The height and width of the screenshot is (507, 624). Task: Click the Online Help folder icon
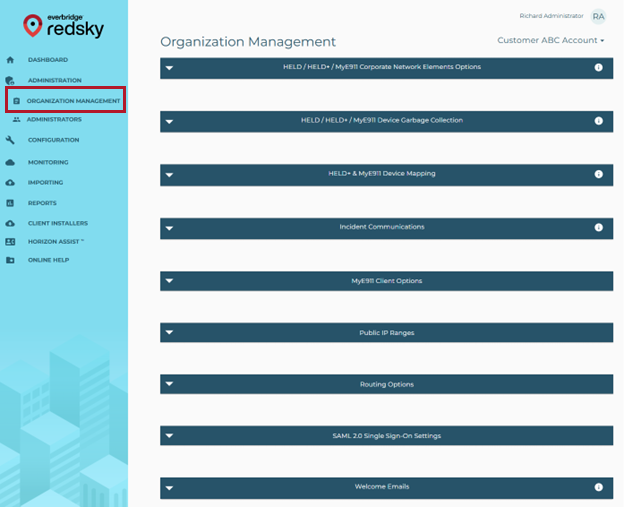10,260
